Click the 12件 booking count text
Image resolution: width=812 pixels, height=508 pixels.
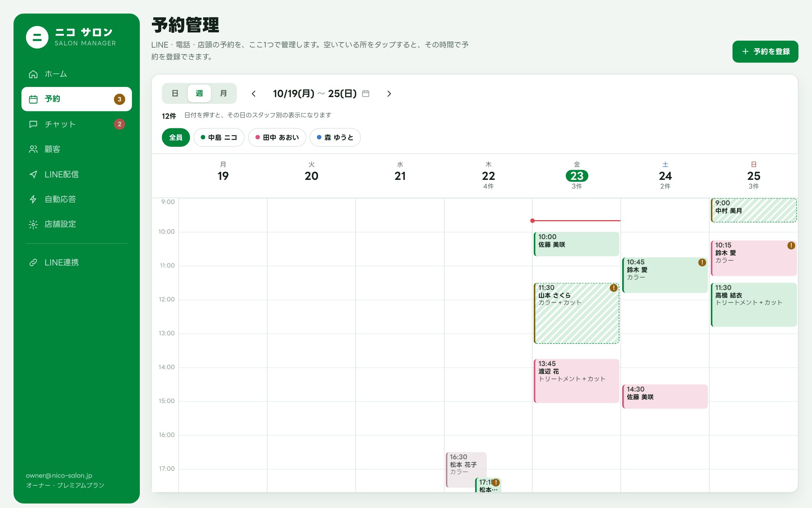[x=169, y=116]
